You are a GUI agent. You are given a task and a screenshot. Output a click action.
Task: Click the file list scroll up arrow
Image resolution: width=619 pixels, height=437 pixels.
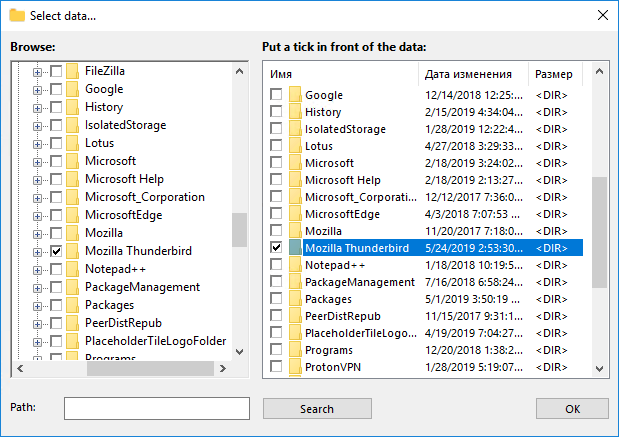tap(599, 71)
